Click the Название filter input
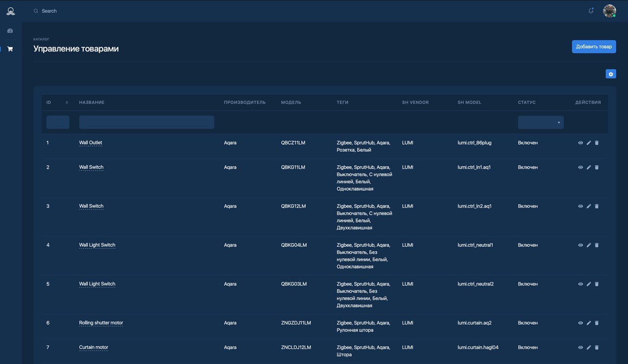 click(147, 122)
